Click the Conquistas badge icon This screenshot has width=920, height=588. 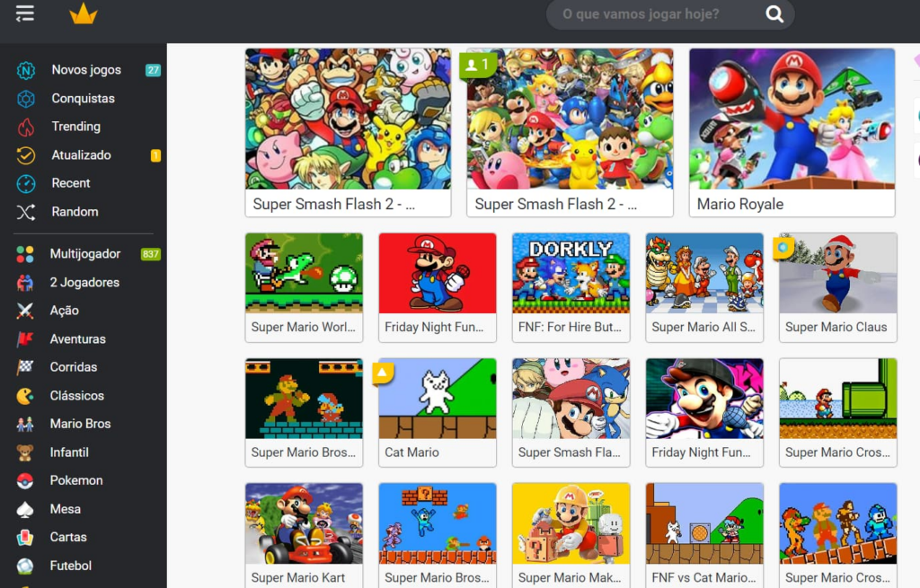pyautogui.click(x=26, y=99)
